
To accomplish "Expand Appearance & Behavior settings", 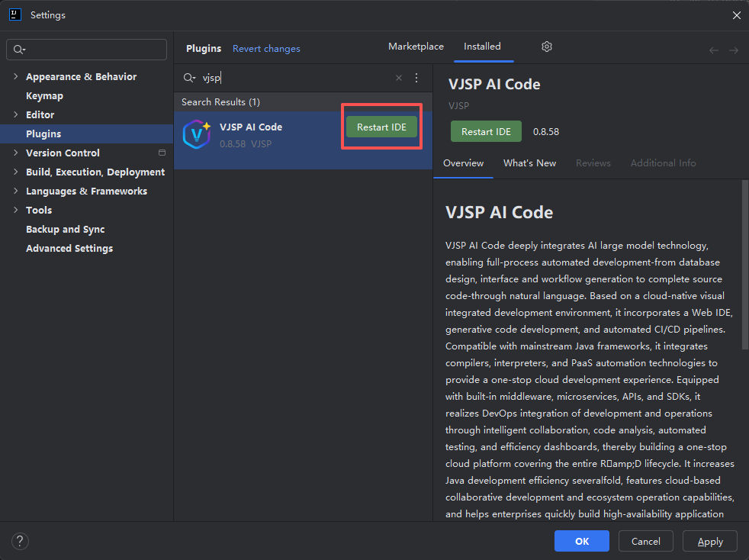I will (x=16, y=76).
